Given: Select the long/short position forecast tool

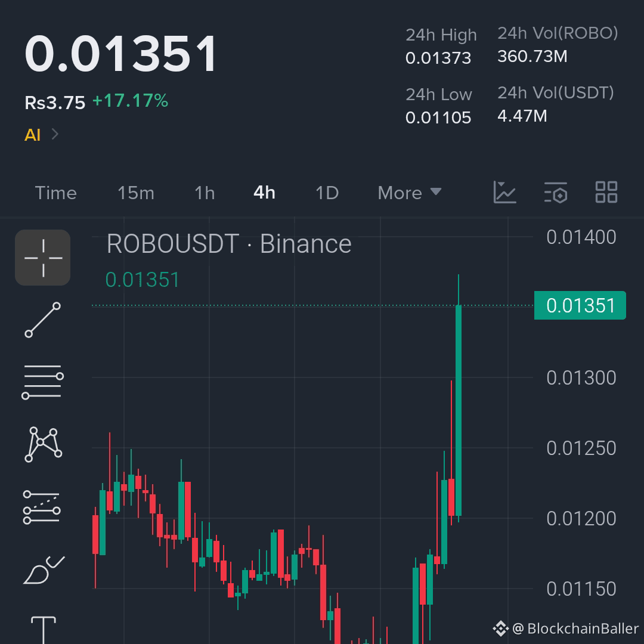Looking at the screenshot, I should point(42,507).
